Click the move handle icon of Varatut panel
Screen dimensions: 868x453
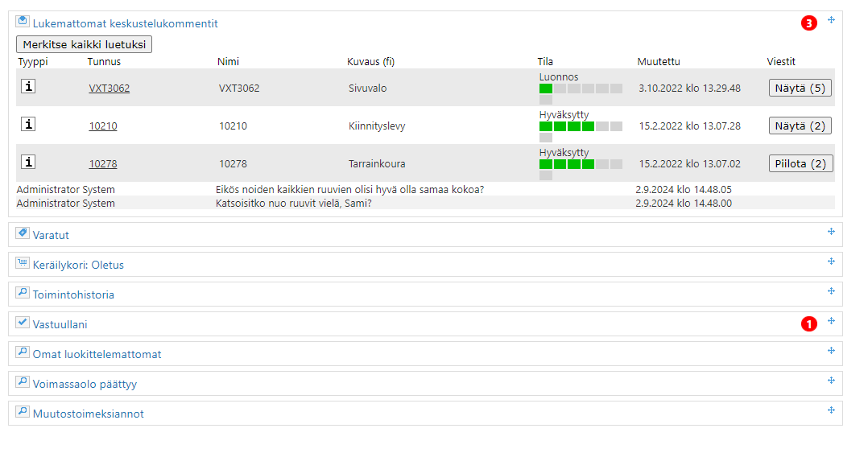tap(831, 232)
